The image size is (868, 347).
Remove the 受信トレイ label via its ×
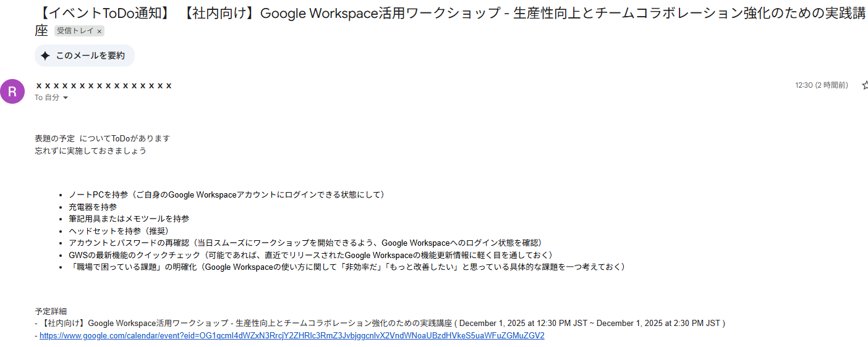tap(100, 31)
